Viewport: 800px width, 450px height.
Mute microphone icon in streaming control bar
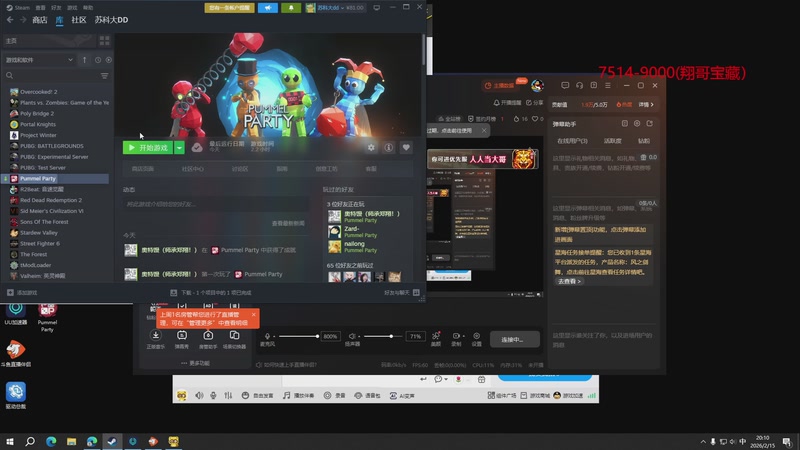[267, 336]
